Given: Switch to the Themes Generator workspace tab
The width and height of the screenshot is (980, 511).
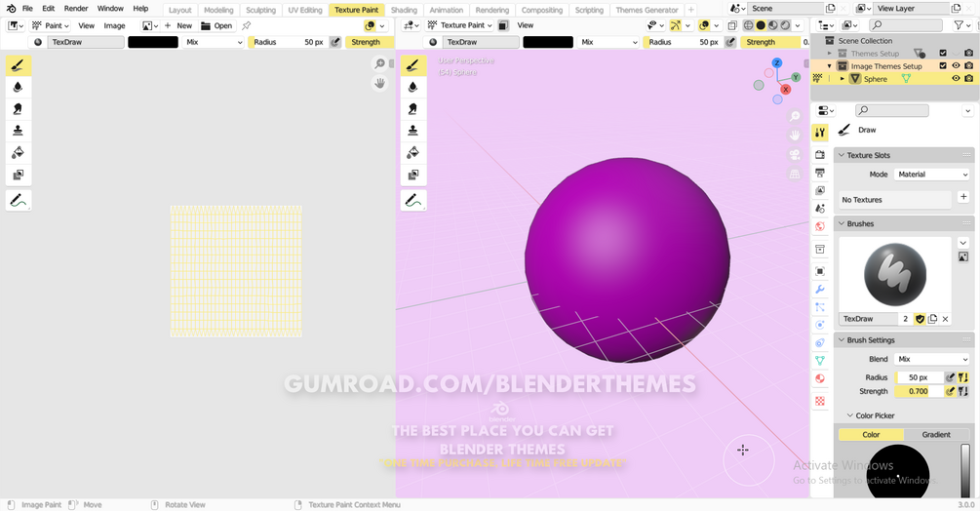Looking at the screenshot, I should pyautogui.click(x=647, y=10).
